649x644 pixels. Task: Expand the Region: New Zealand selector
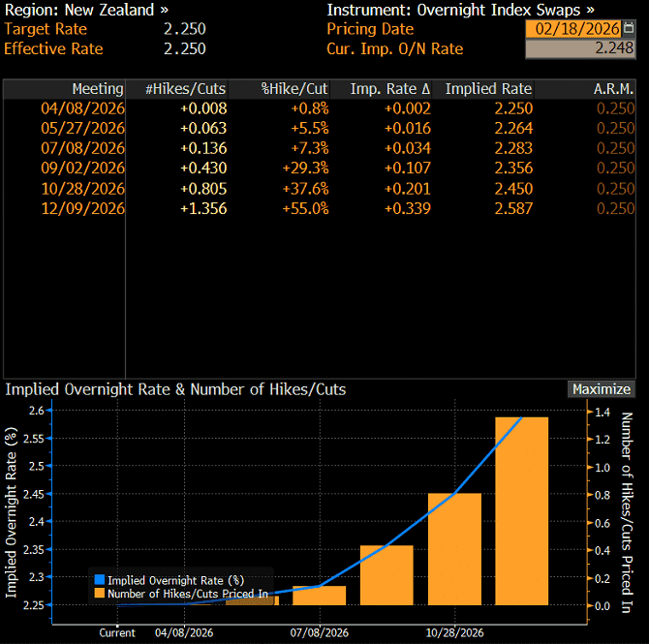pos(86,10)
